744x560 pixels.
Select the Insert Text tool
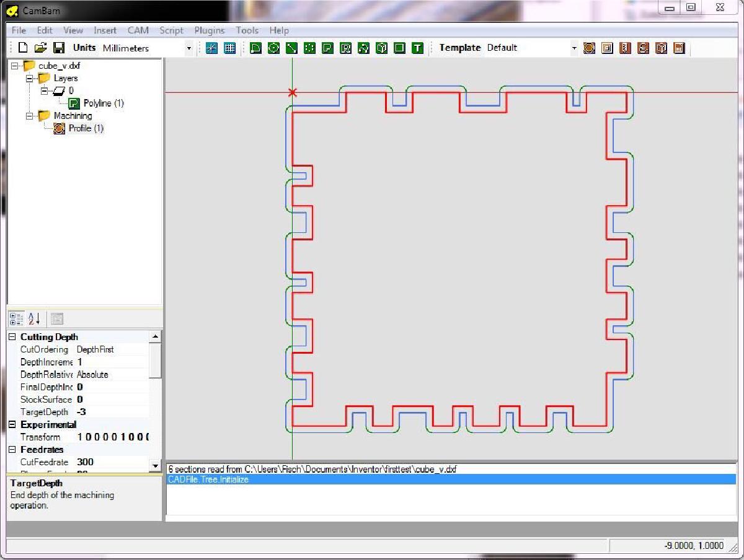point(417,48)
